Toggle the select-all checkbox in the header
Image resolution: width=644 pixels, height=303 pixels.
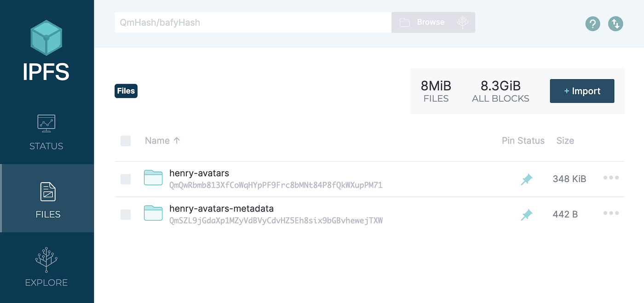coord(126,141)
